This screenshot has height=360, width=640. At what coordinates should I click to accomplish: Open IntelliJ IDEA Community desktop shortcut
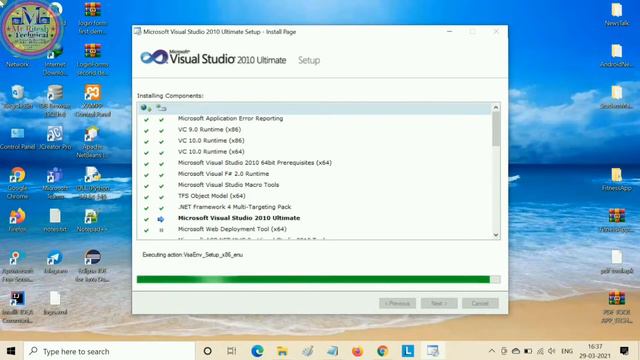point(18,307)
